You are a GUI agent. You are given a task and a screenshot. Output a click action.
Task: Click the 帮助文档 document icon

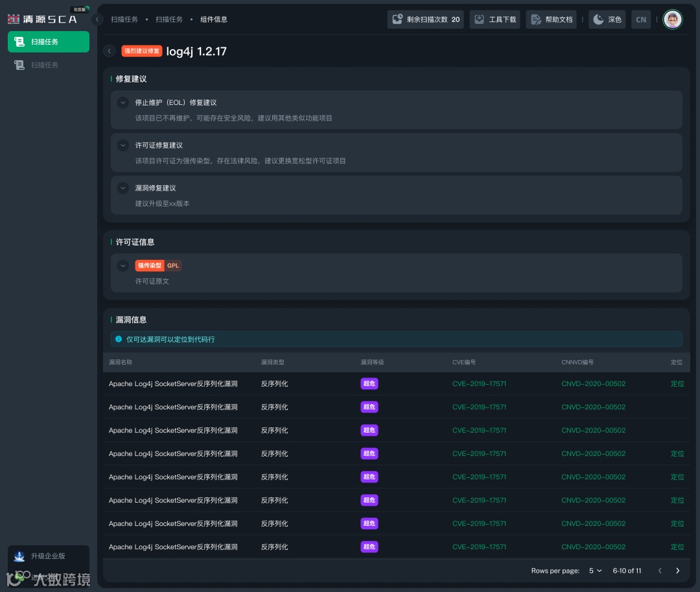point(536,19)
